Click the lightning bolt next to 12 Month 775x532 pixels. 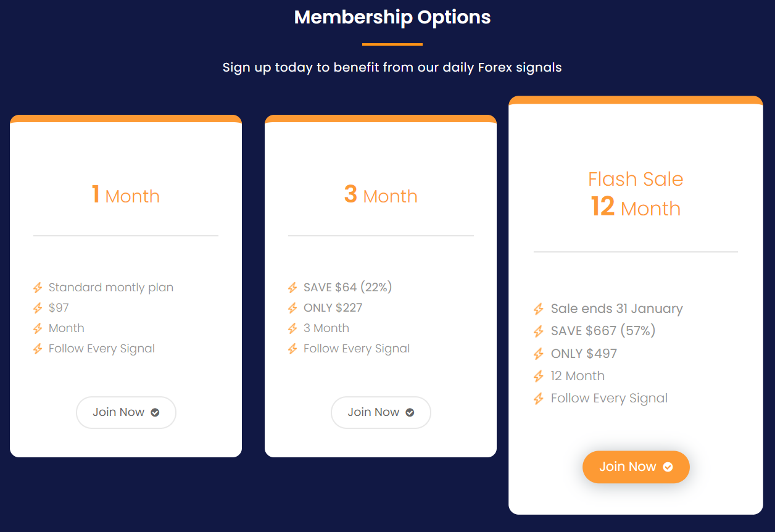click(x=539, y=376)
